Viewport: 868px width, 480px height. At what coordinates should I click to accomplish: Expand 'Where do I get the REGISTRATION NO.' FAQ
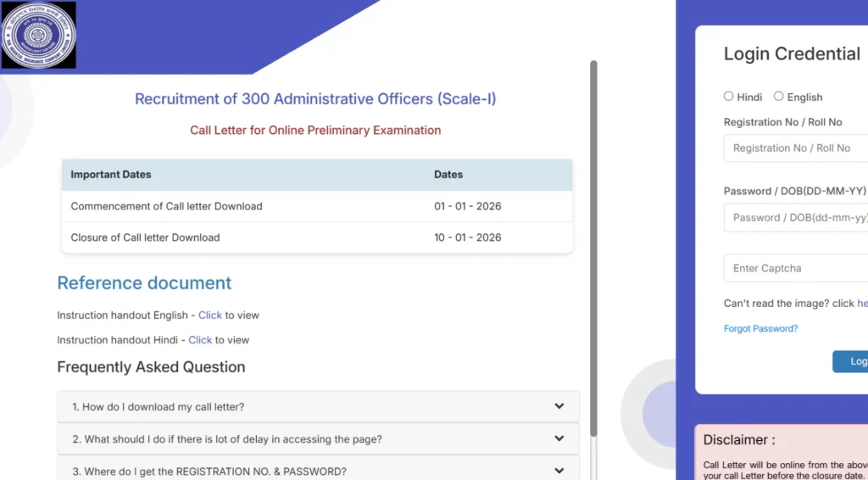pos(319,468)
